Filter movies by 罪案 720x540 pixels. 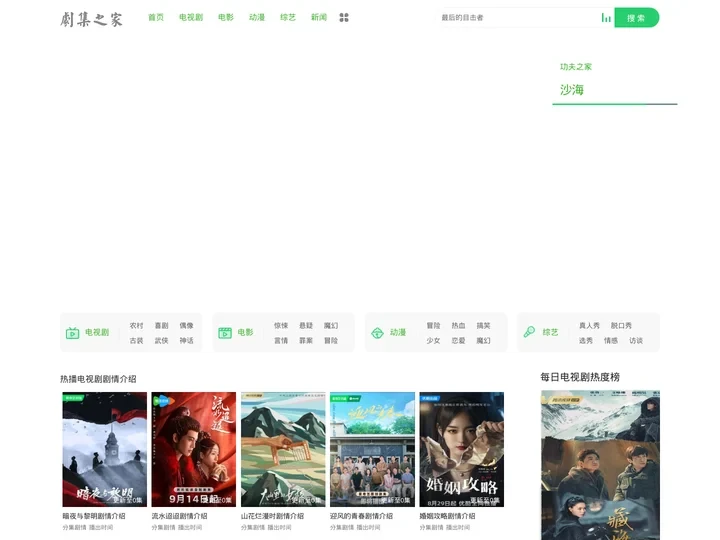pos(306,341)
